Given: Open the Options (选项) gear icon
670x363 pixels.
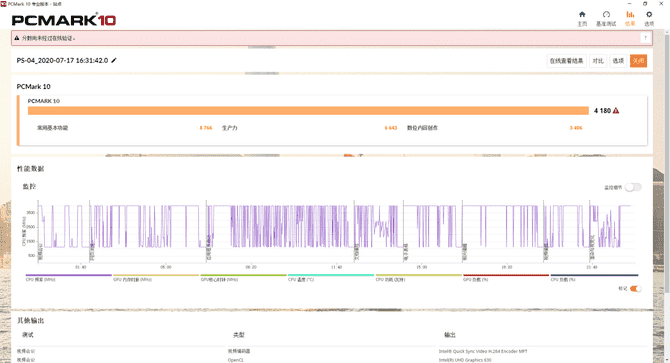Looking at the screenshot, I should click(649, 15).
